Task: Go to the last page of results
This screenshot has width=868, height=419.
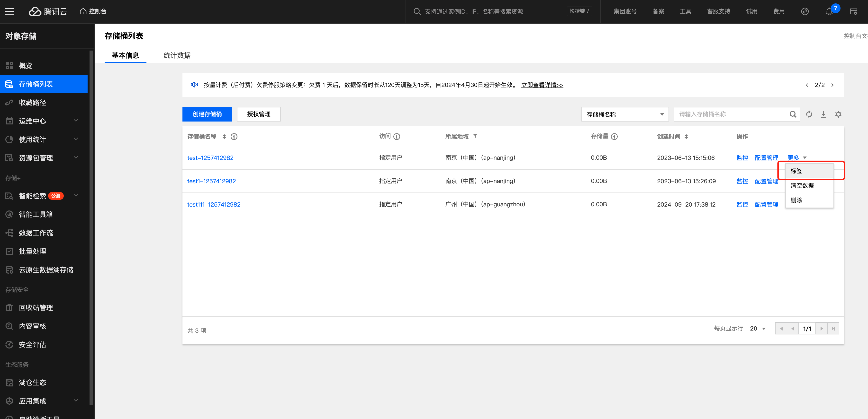Action: pos(833,329)
